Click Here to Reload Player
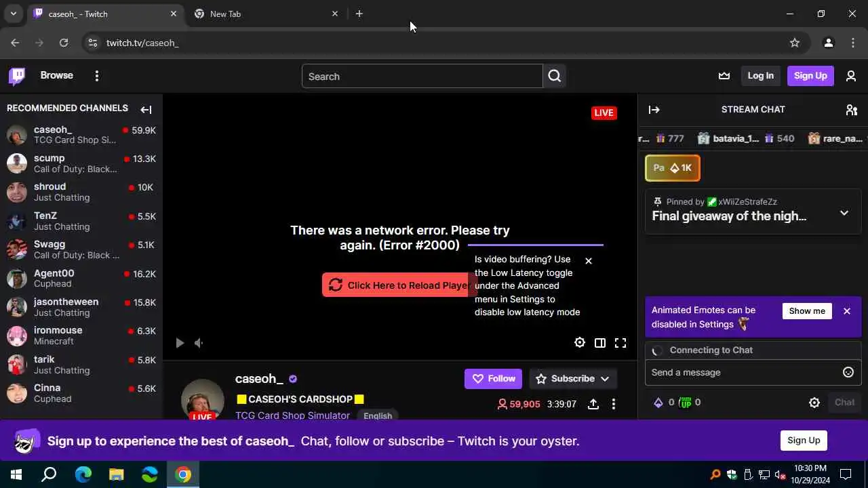The image size is (868, 488). pyautogui.click(x=399, y=285)
